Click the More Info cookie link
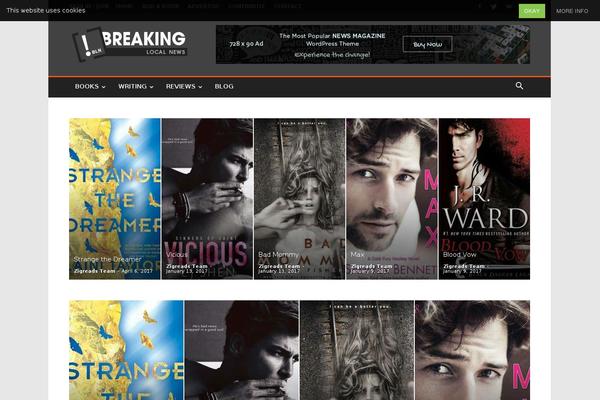The height and width of the screenshot is (400, 600). [x=572, y=10]
